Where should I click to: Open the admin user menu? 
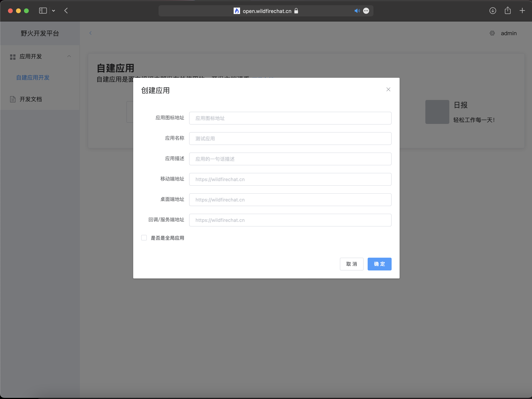pos(508,33)
